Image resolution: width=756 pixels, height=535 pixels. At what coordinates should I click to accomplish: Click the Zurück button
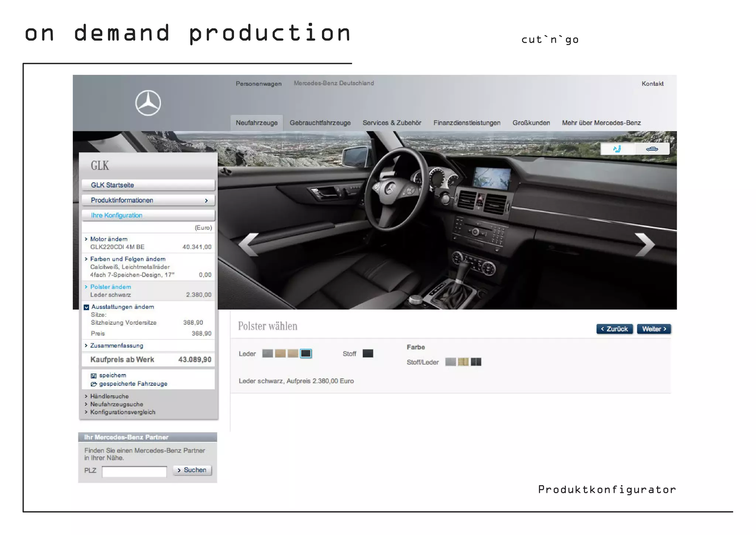(x=615, y=329)
